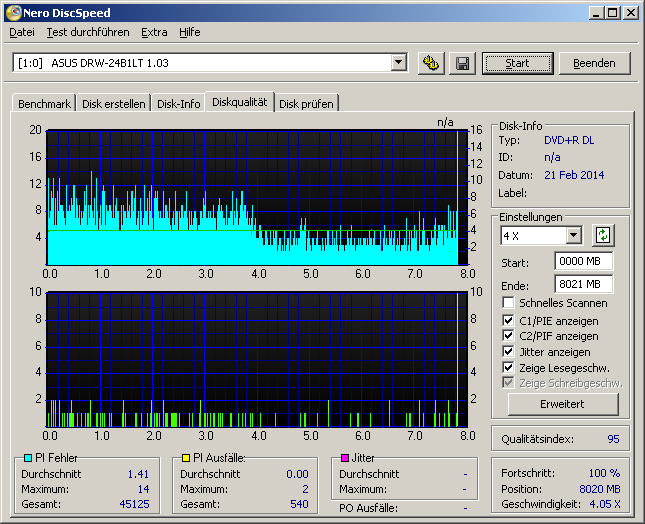This screenshot has height=524, width=645.
Task: Click the Erweitert button
Action: point(562,404)
